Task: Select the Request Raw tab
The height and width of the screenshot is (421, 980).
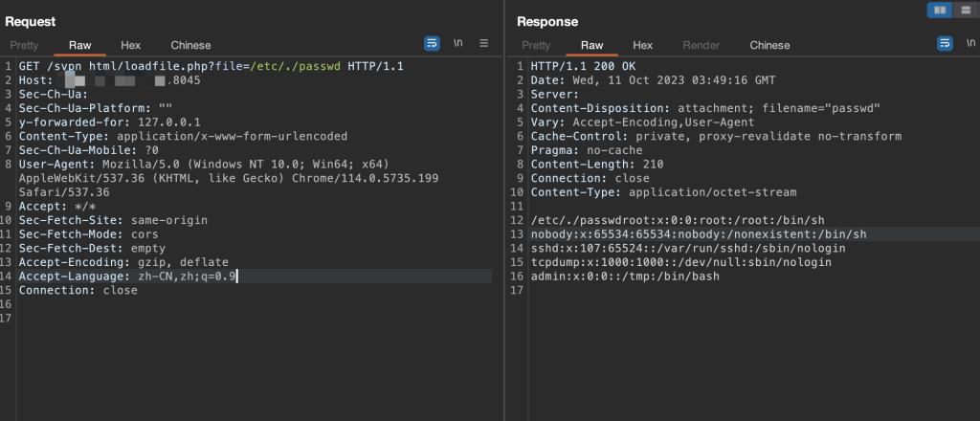Action: click(80, 45)
